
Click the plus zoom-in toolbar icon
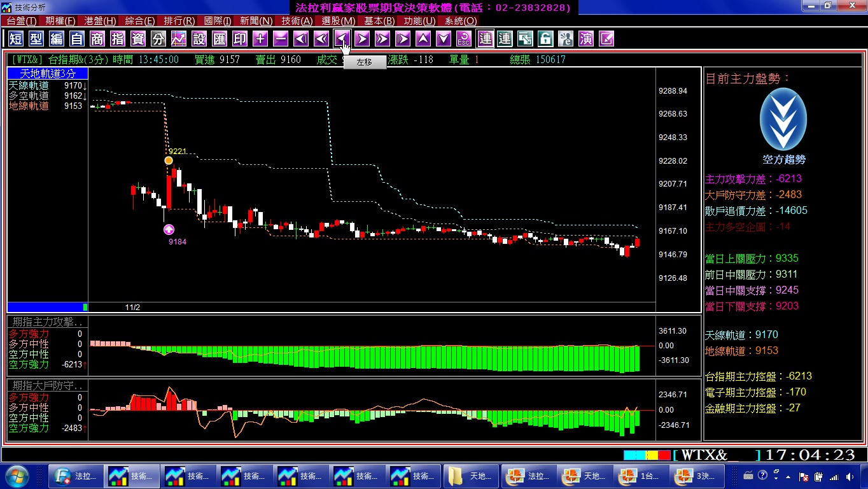point(260,39)
